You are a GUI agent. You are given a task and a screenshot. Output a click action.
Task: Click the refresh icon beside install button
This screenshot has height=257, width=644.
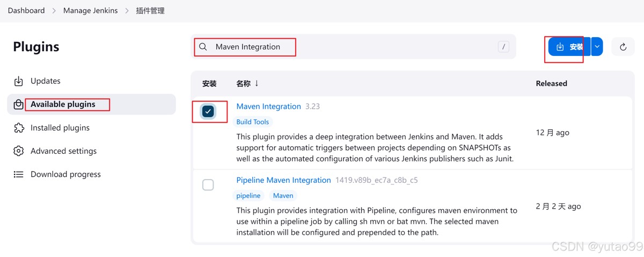click(623, 47)
